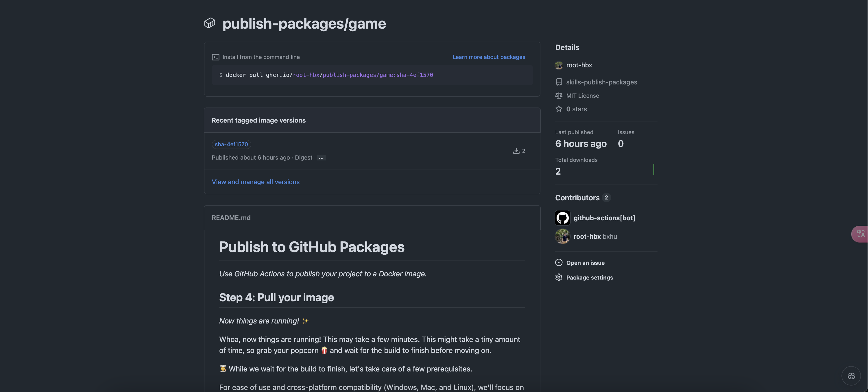
Task: Open the skills-publish-packages repository link
Action: 601,82
